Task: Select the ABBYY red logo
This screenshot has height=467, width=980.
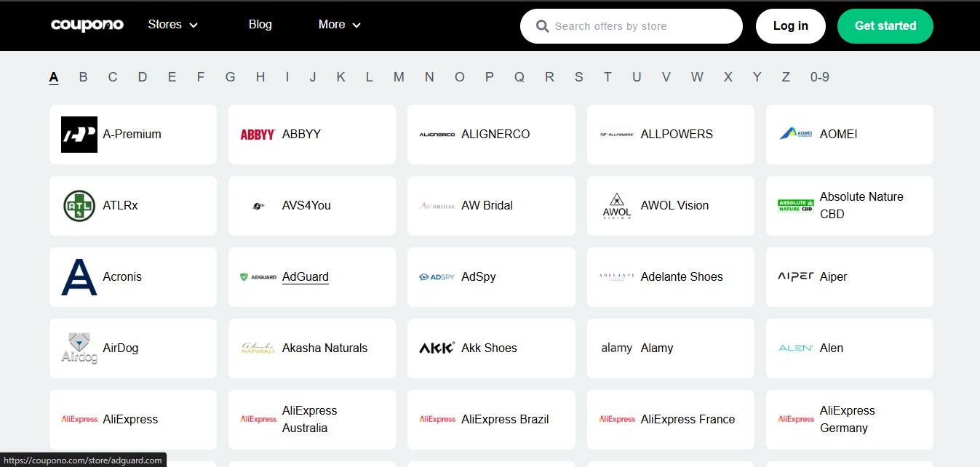Action: tap(258, 135)
